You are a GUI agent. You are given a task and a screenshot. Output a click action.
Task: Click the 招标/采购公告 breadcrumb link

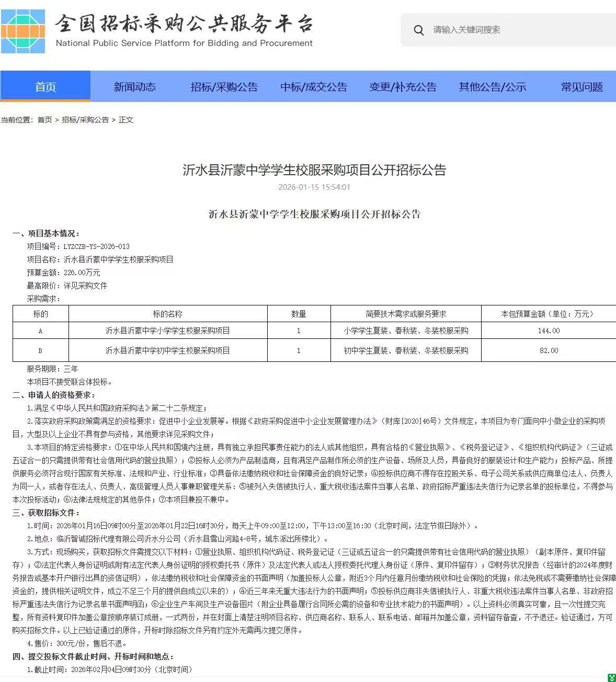point(85,120)
